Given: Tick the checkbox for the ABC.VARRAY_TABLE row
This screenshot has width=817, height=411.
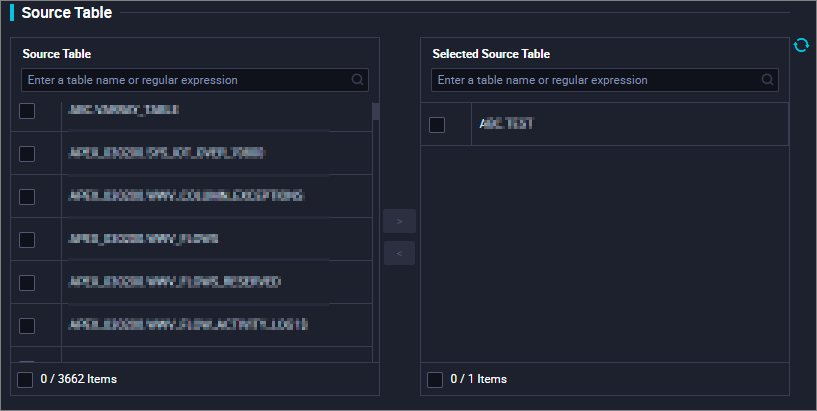Looking at the screenshot, I should pos(27,111).
